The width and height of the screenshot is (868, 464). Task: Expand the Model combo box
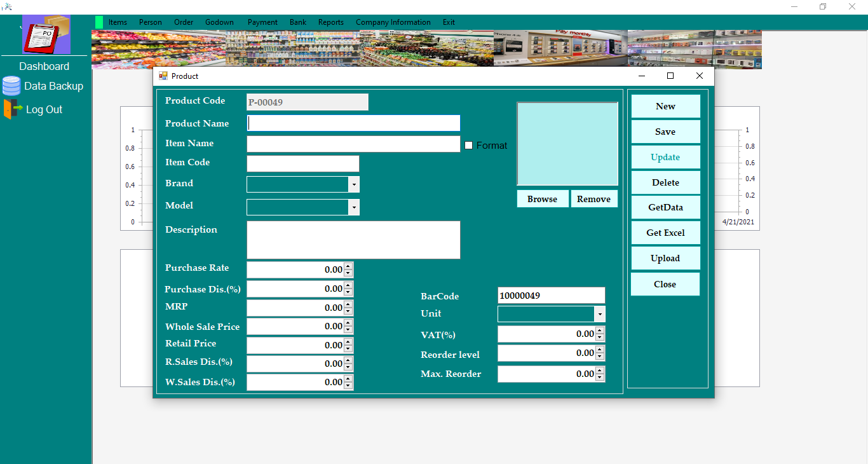click(354, 207)
